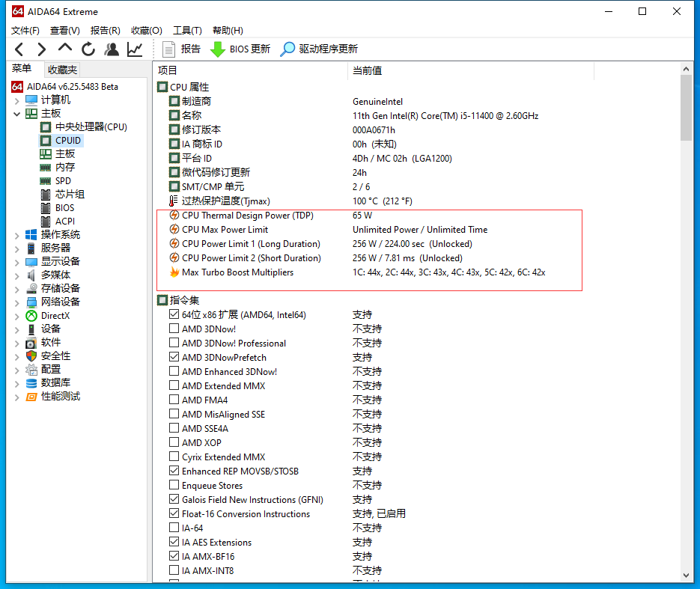Select the 多媒体 speaker icon
Viewport: 700px width, 589px height.
(x=31, y=275)
